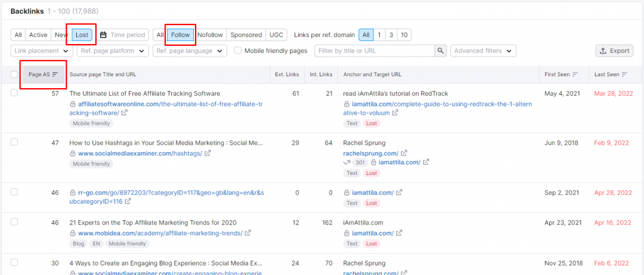Click the search magnifier icon in filter box
This screenshot has width=644, height=275.
[441, 51]
